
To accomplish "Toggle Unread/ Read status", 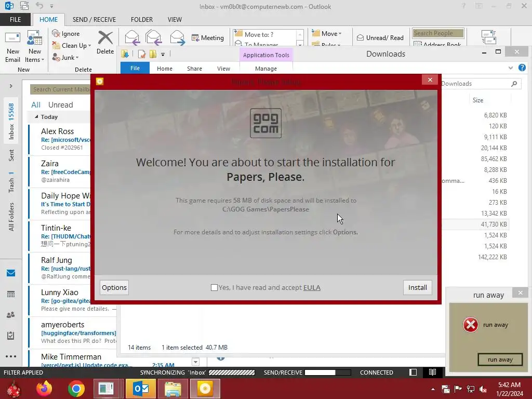I will [x=380, y=37].
